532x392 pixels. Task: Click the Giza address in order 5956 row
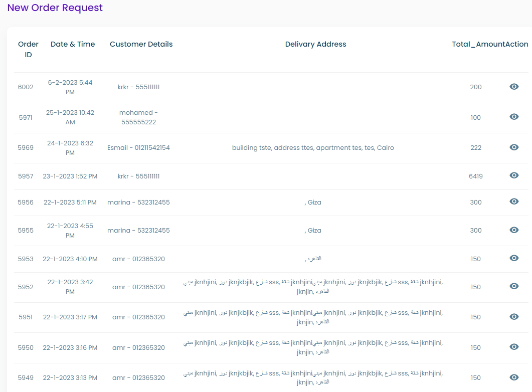tap(313, 203)
